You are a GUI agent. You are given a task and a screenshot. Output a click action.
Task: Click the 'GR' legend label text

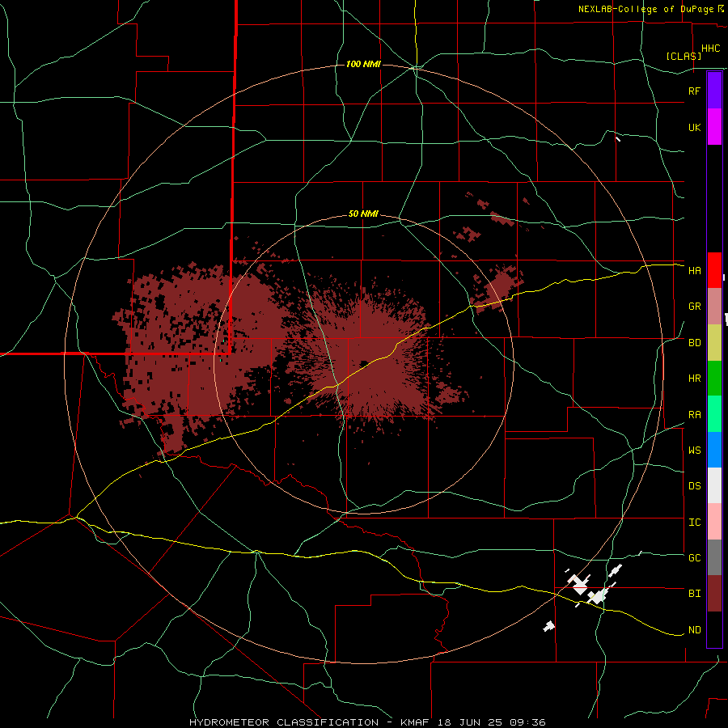695,307
